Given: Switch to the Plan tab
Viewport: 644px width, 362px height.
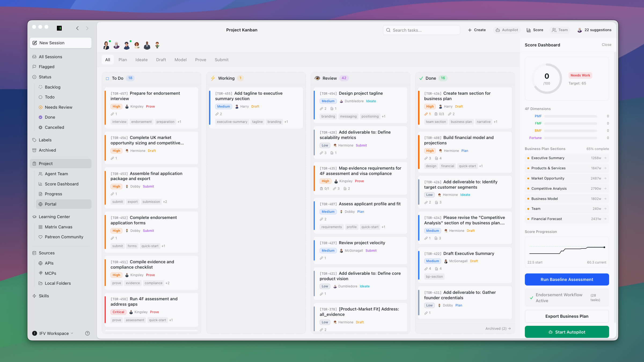Looking at the screenshot, I should pyautogui.click(x=123, y=60).
